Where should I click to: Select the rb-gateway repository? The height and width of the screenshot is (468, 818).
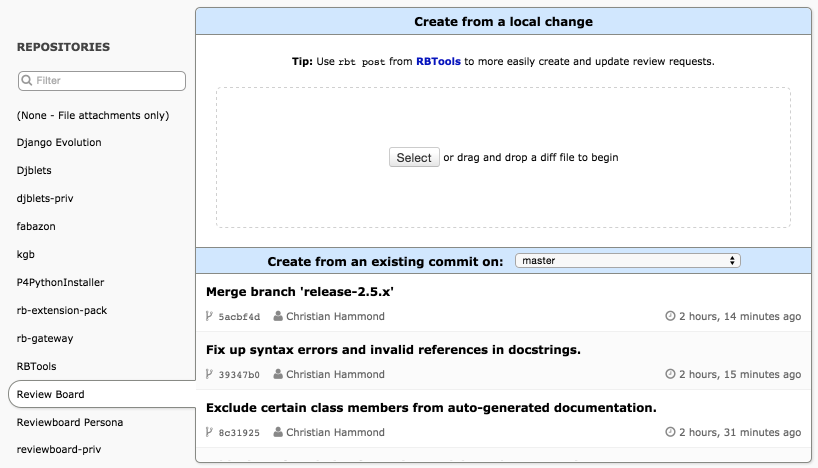point(45,339)
